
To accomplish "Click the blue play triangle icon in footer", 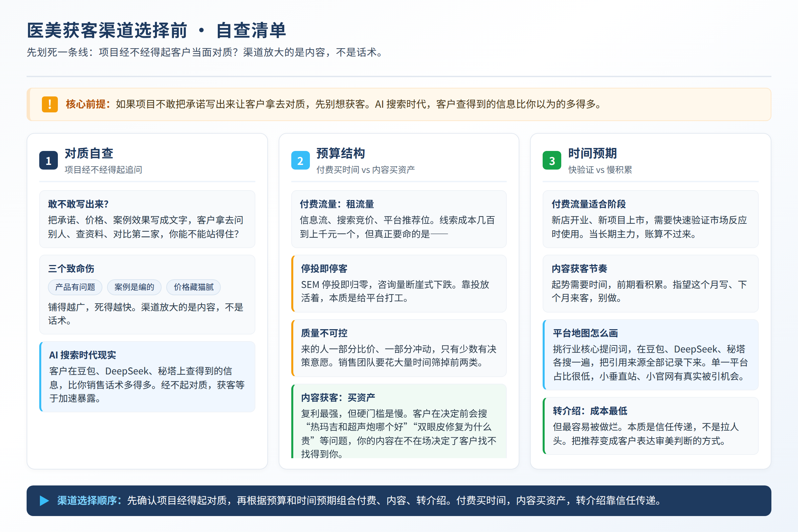I will (45, 501).
